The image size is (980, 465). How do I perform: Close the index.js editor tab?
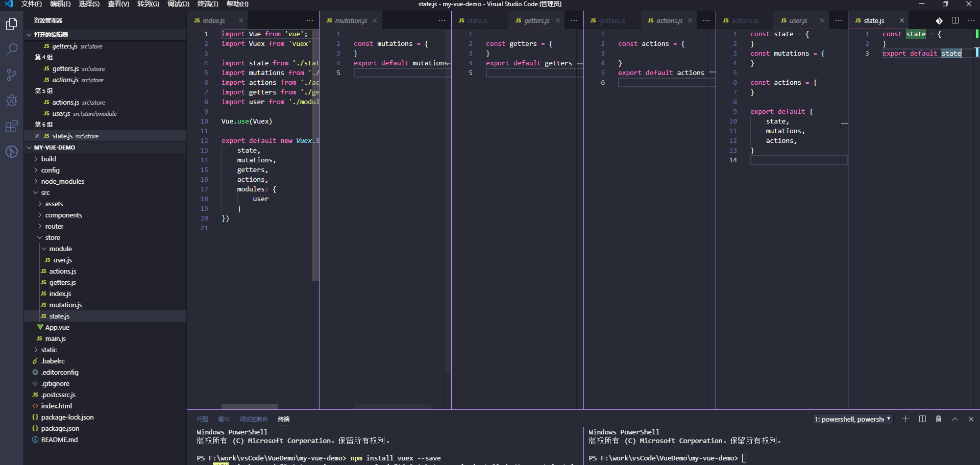click(x=241, y=20)
